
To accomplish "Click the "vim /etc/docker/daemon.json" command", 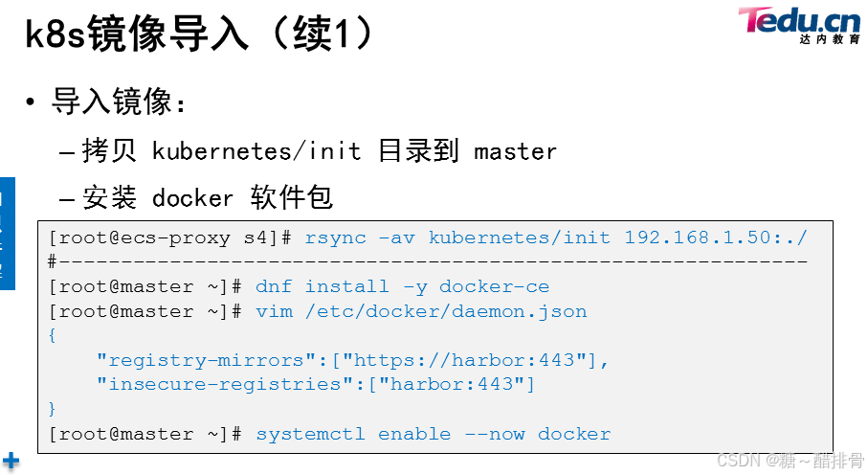I will pos(421,311).
